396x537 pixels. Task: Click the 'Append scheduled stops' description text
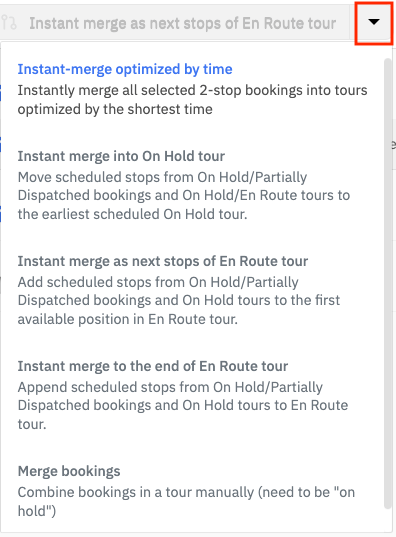tap(183, 406)
